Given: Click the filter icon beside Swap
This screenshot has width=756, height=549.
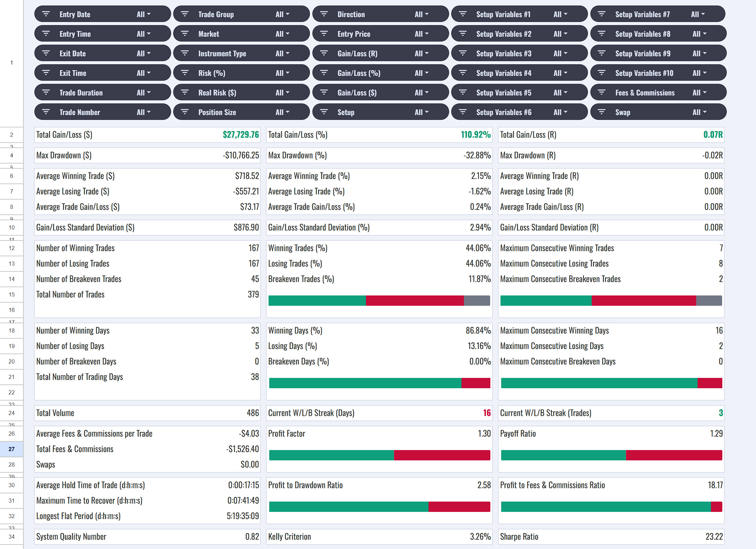Looking at the screenshot, I should (x=601, y=112).
